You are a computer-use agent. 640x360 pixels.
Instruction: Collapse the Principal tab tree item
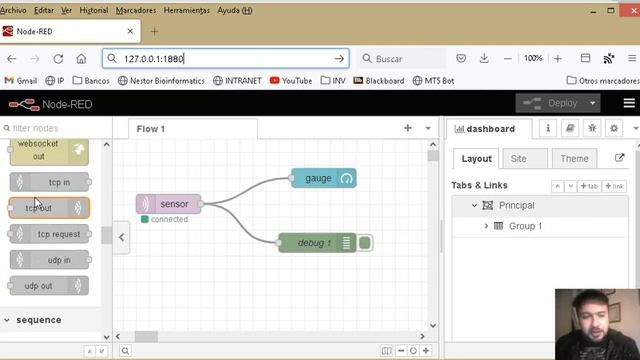pyautogui.click(x=474, y=205)
